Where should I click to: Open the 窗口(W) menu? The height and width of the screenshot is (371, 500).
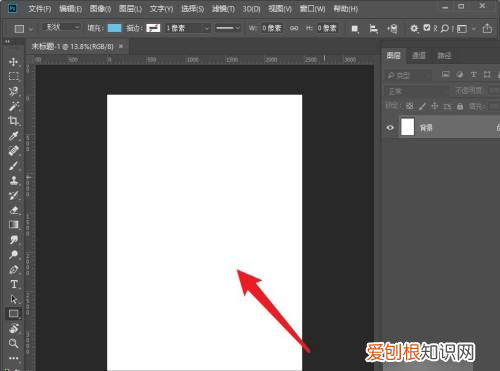click(x=312, y=9)
